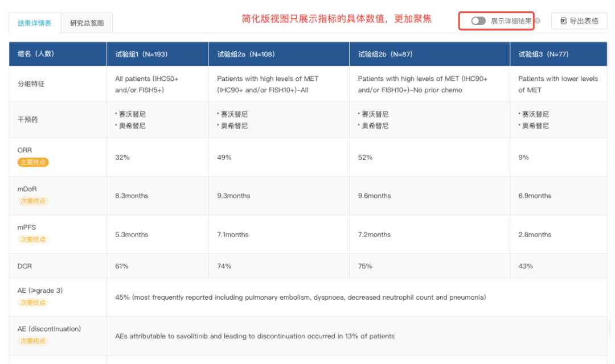This screenshot has height=364, width=615.
Task: Click the mPFS row label
Action: (27, 227)
